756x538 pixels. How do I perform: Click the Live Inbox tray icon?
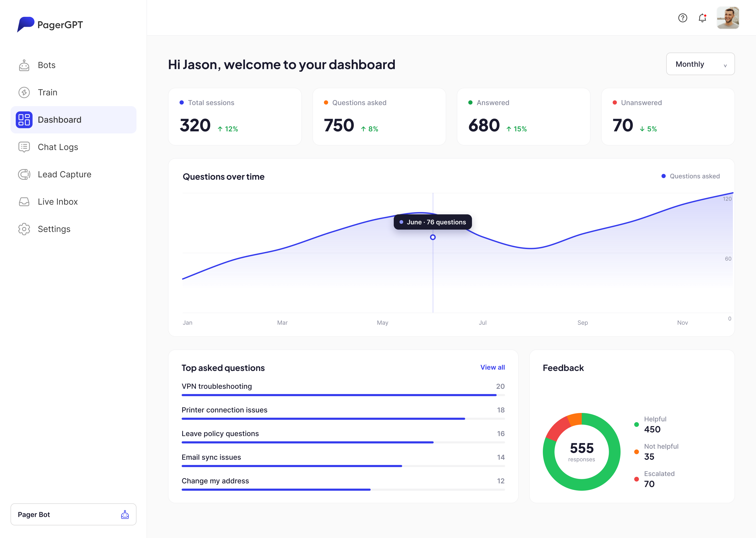pyautogui.click(x=24, y=202)
